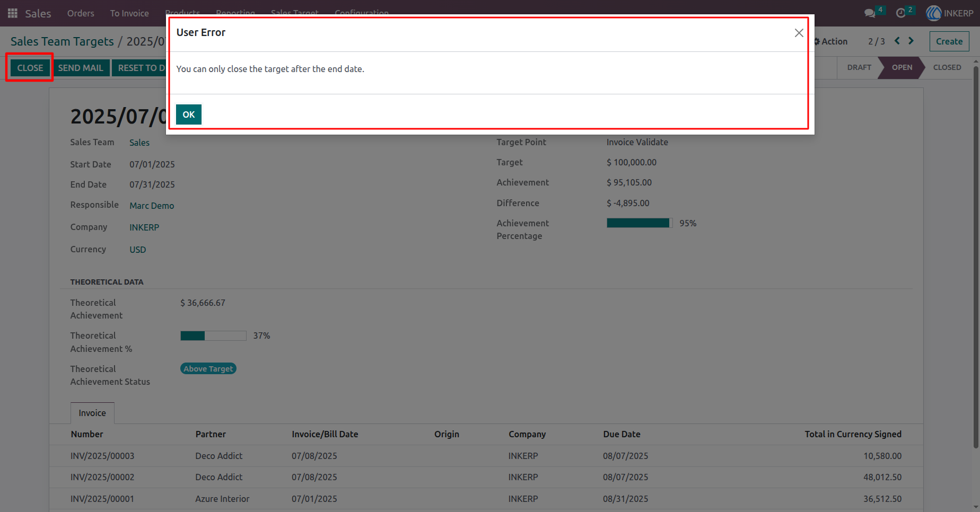Go to next record arrow
Screen dimensions: 980x512
point(911,41)
